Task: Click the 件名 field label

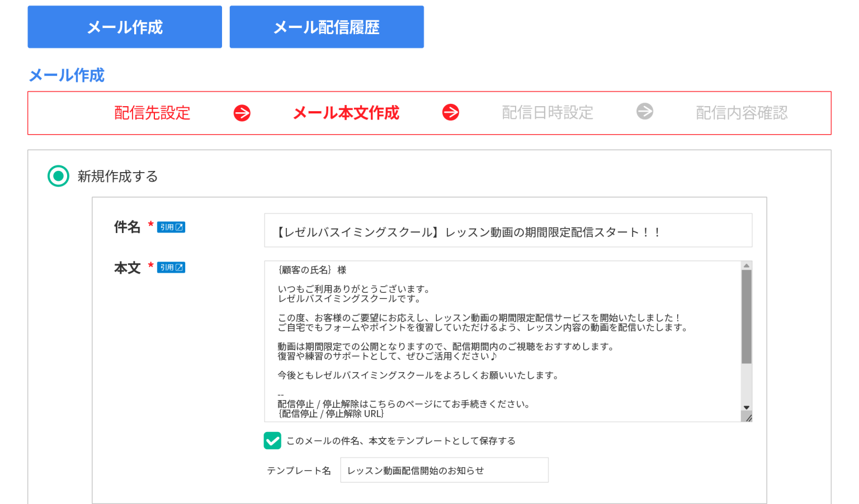Action: (x=128, y=227)
